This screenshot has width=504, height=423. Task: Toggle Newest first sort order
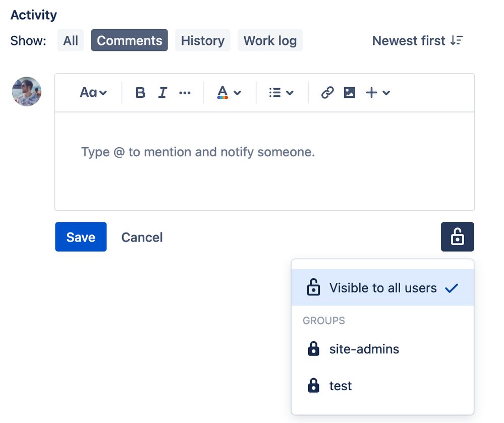417,41
